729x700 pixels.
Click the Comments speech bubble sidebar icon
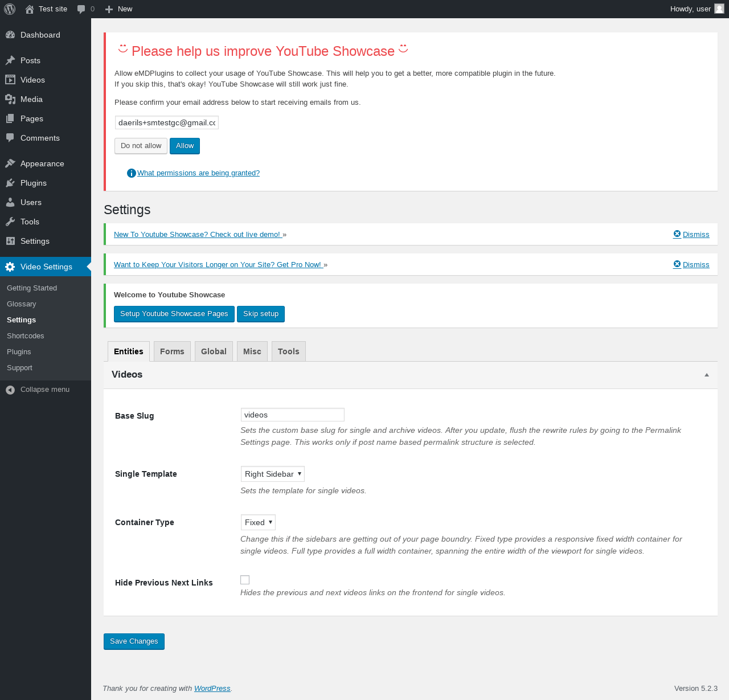(10, 138)
